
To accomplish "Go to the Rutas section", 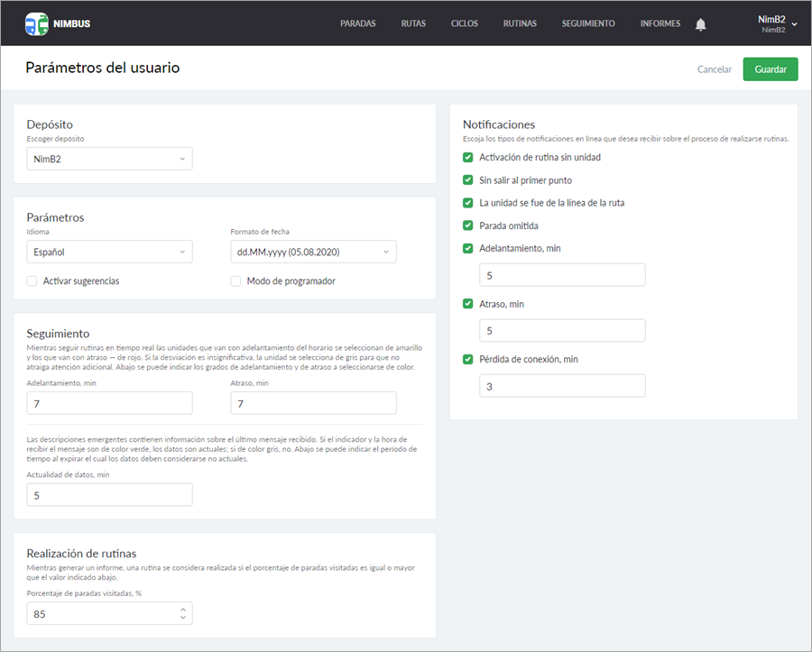I will 413,23.
